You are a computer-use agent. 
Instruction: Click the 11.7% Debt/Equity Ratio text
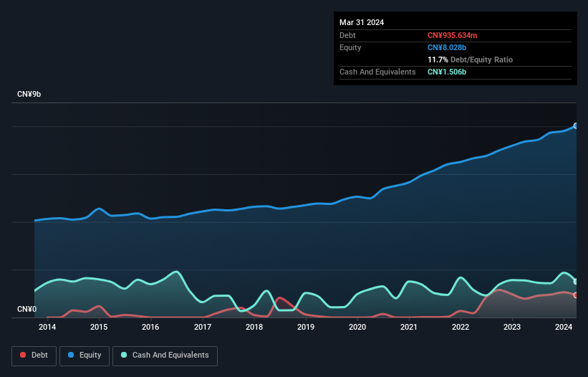470,59
